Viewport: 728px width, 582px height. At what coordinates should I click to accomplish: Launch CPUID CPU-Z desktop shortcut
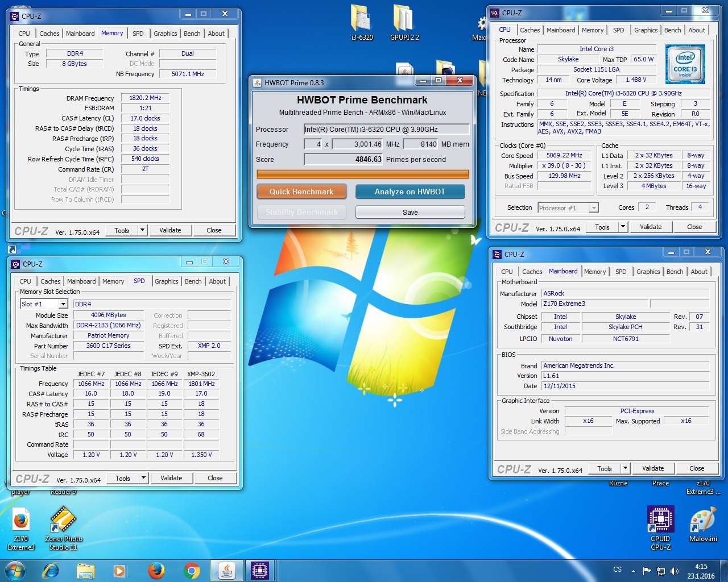[x=660, y=529]
